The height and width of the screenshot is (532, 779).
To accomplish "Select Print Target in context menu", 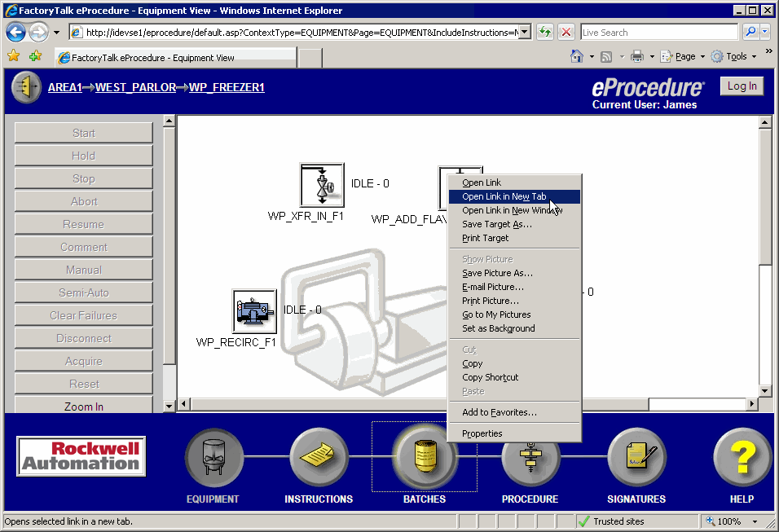I will [x=514, y=239].
